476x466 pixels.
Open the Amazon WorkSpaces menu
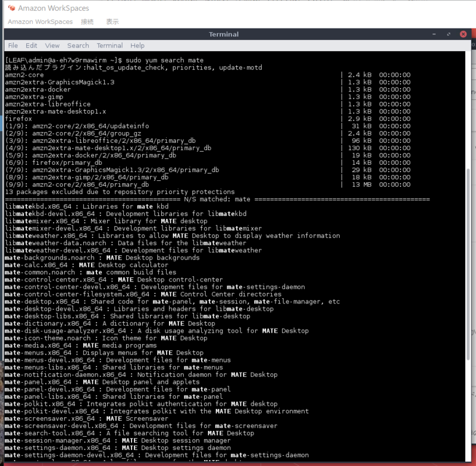pyautogui.click(x=40, y=21)
